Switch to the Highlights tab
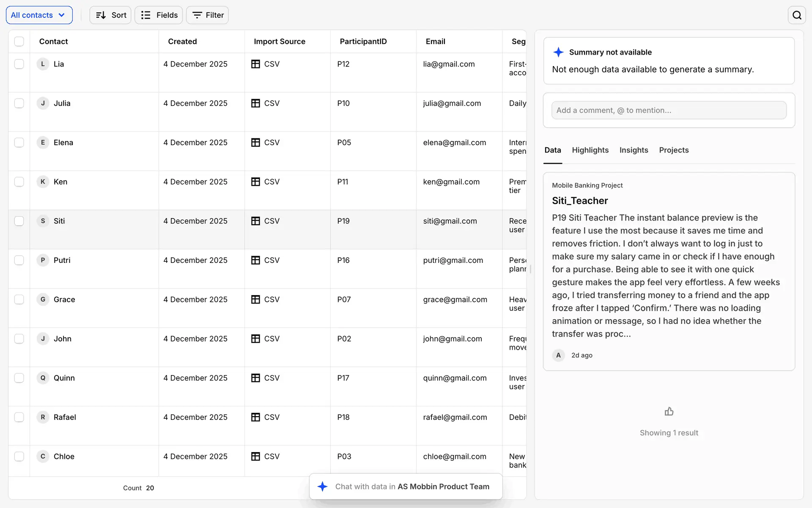 [590, 150]
